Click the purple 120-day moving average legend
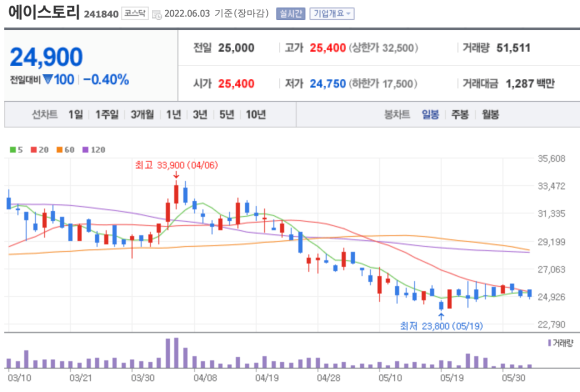Screen dimensions: 580x392 click(94, 150)
